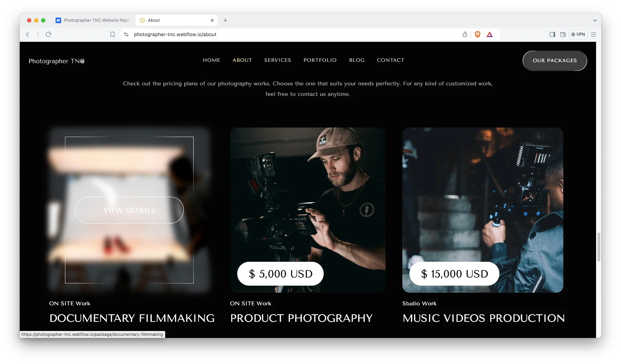Open the browser hamburger menu
The height and width of the screenshot is (364, 621).
pos(594,34)
